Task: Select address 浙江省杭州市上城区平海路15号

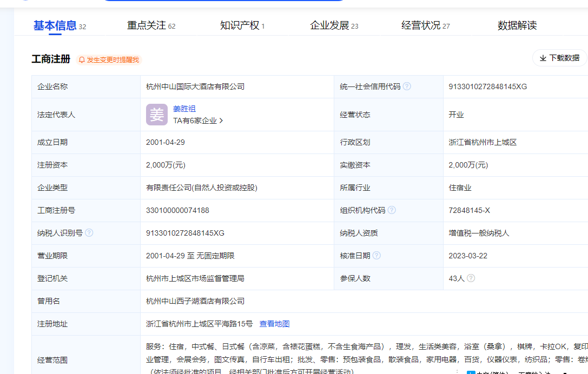Action: click(x=199, y=324)
